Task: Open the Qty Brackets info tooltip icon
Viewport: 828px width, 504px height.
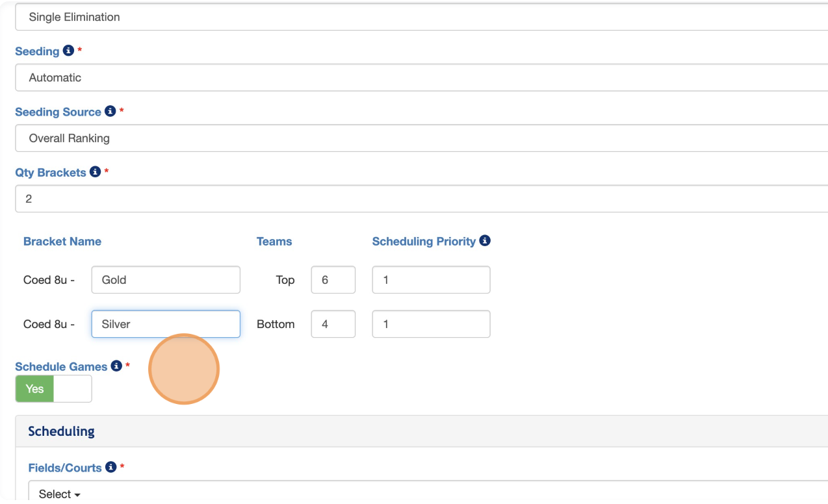Action: point(96,172)
